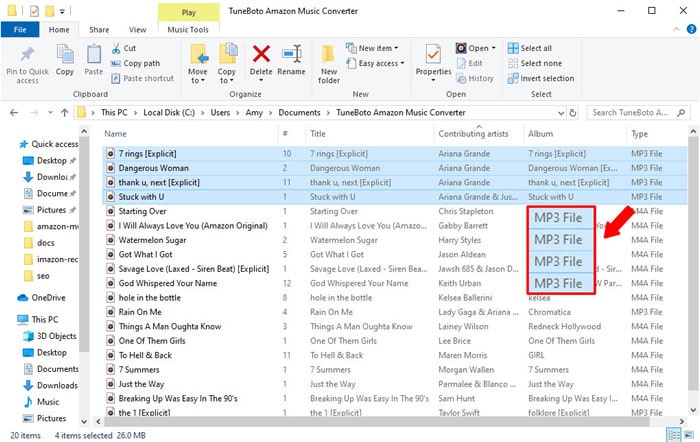Open the Easy access dropdown

click(375, 63)
